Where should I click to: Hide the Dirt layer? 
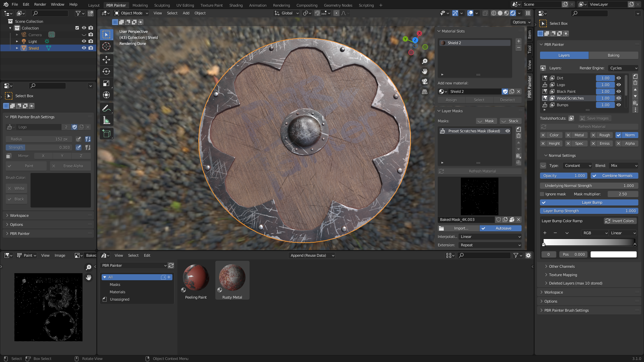[619, 78]
